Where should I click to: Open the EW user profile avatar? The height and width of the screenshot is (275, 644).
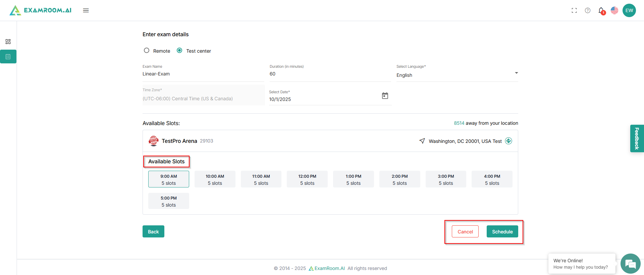click(629, 10)
